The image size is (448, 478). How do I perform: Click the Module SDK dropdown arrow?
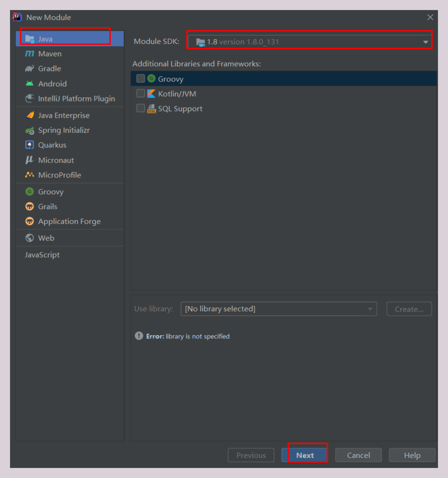click(x=425, y=42)
